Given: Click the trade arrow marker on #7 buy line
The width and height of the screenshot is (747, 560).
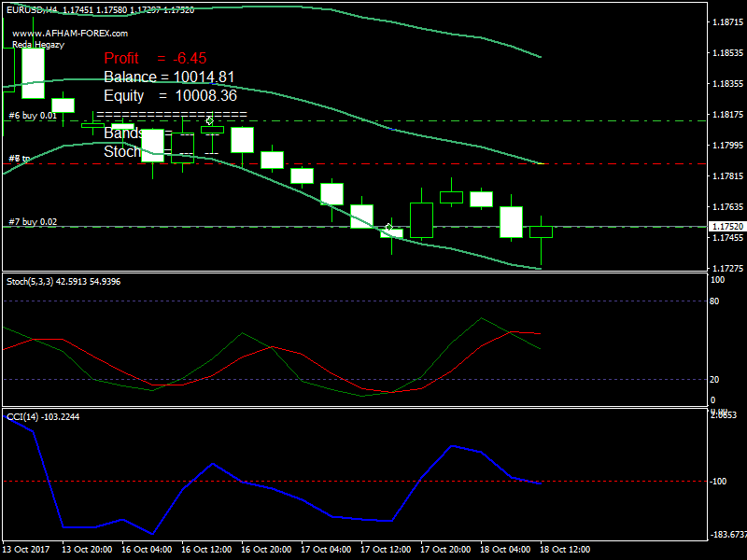Looking at the screenshot, I should click(389, 227).
